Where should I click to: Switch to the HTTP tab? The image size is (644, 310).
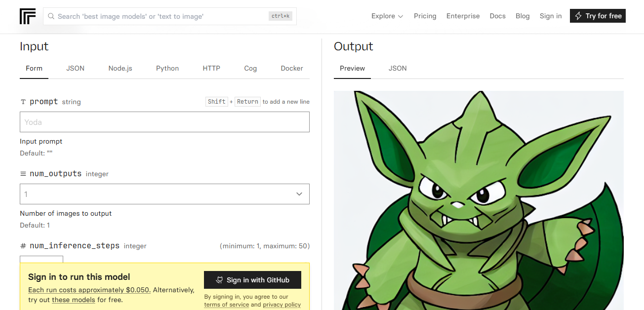211,68
